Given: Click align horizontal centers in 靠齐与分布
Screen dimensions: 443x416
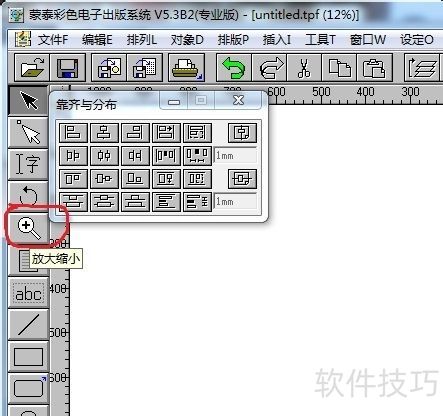Looking at the screenshot, I should pos(104,132).
